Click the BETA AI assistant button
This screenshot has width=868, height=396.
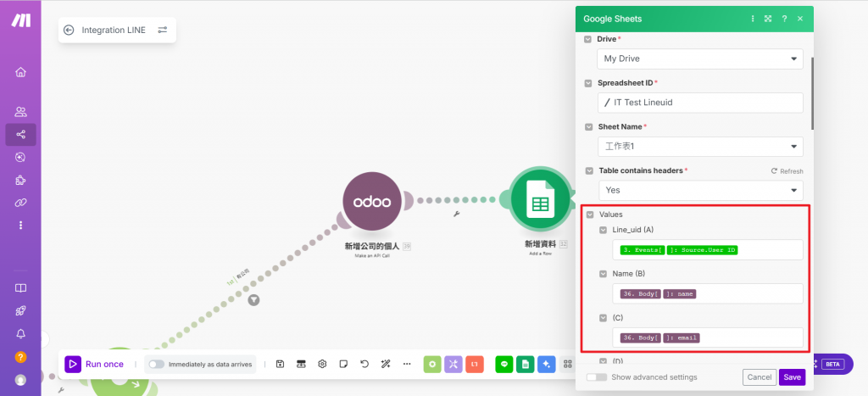(x=833, y=364)
